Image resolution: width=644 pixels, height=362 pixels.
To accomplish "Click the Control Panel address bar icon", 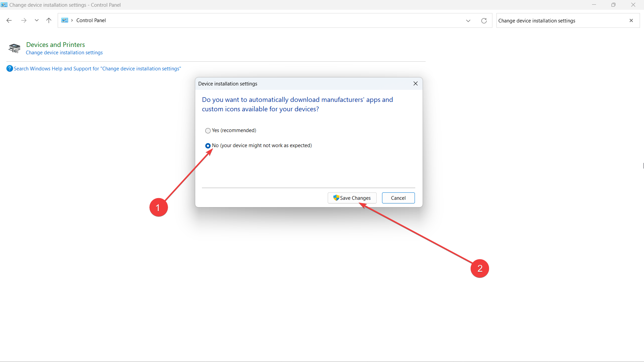I will coord(65,20).
